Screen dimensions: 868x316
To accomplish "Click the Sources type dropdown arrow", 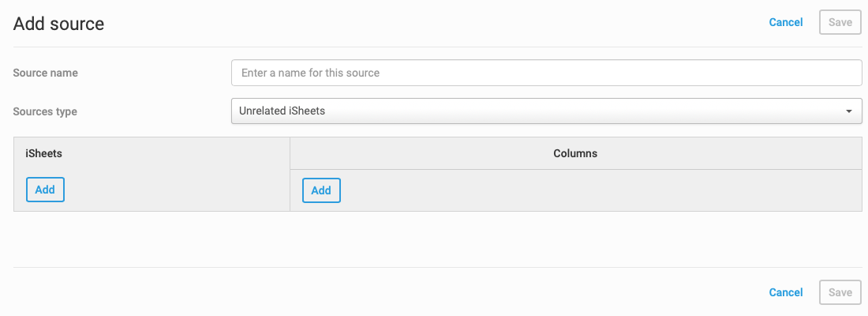I will tap(849, 111).
